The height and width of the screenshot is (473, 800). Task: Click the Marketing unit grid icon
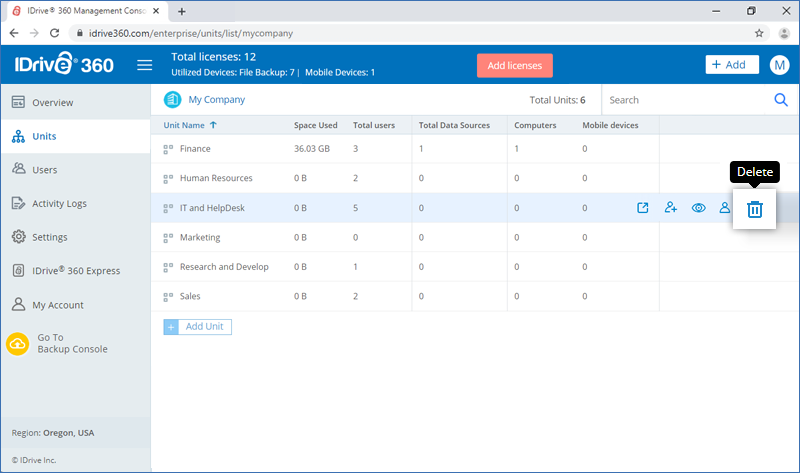pos(168,238)
